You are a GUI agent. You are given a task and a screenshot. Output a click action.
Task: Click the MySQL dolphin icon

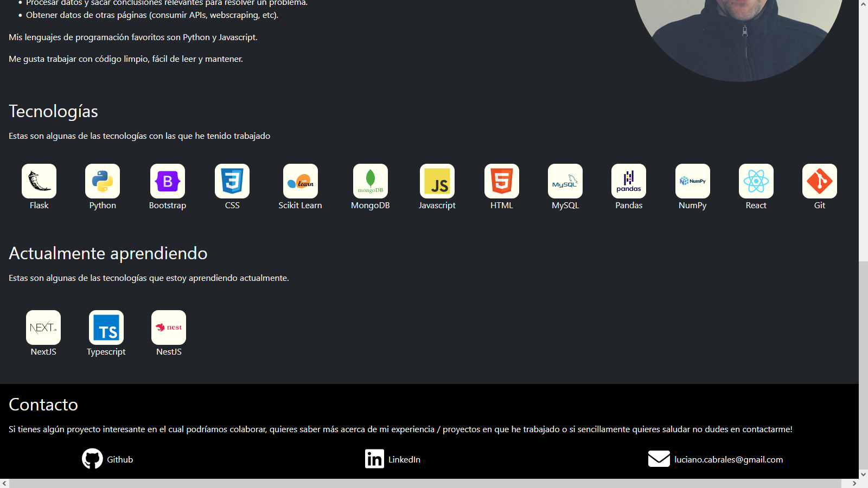565,181
